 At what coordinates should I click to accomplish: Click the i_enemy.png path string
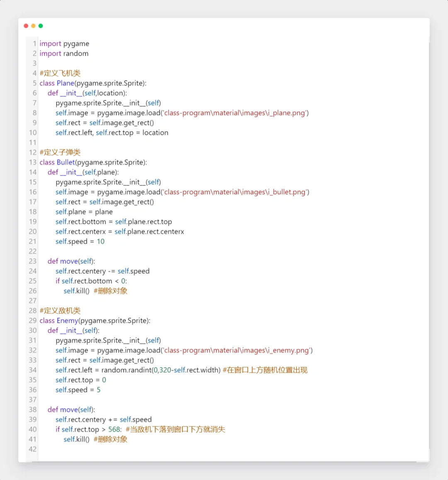tap(237, 351)
